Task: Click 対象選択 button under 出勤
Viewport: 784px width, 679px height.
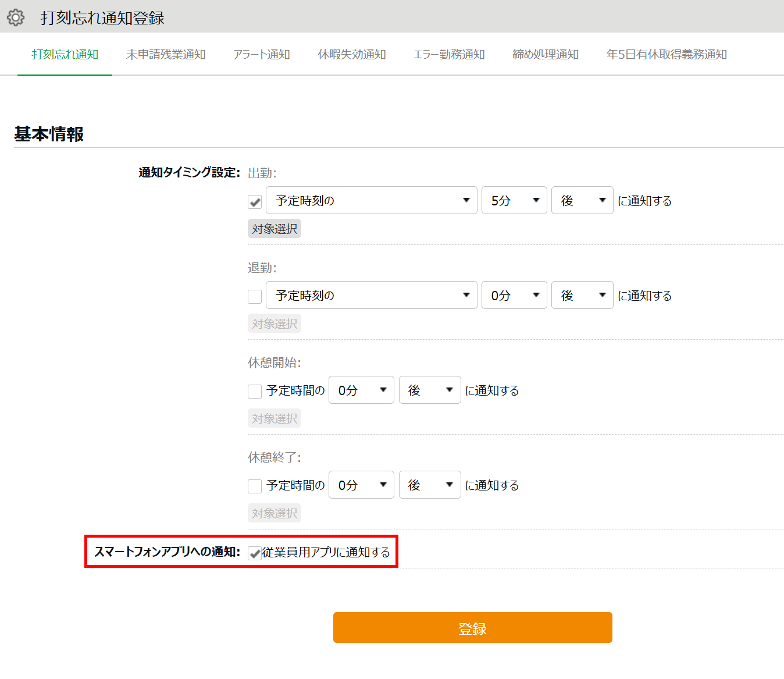Action: (x=275, y=229)
